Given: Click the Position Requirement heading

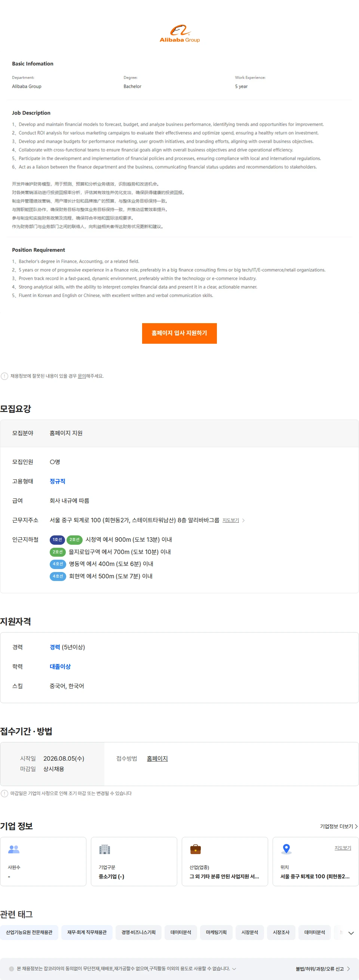Looking at the screenshot, I should pos(39,250).
